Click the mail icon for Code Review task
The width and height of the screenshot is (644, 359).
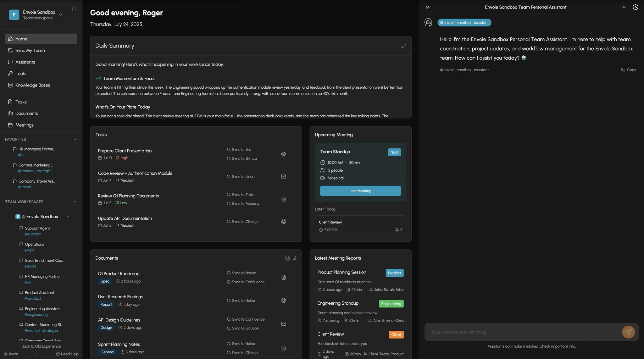(x=283, y=177)
